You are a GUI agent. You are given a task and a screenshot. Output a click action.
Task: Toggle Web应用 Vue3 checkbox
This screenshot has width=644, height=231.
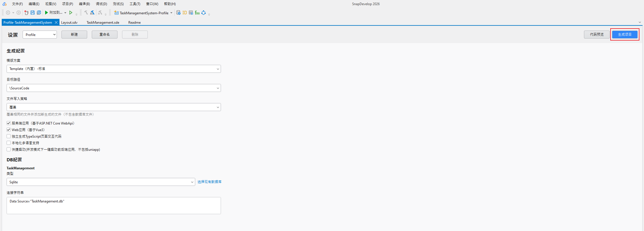9,130
